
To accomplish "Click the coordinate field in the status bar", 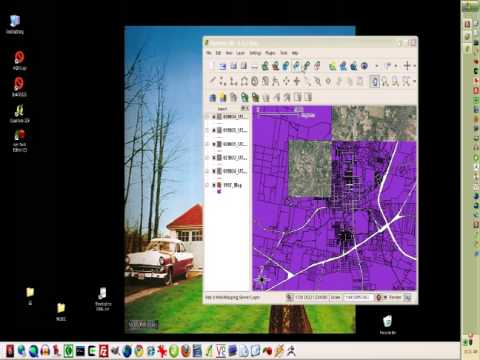I will (x=311, y=297).
